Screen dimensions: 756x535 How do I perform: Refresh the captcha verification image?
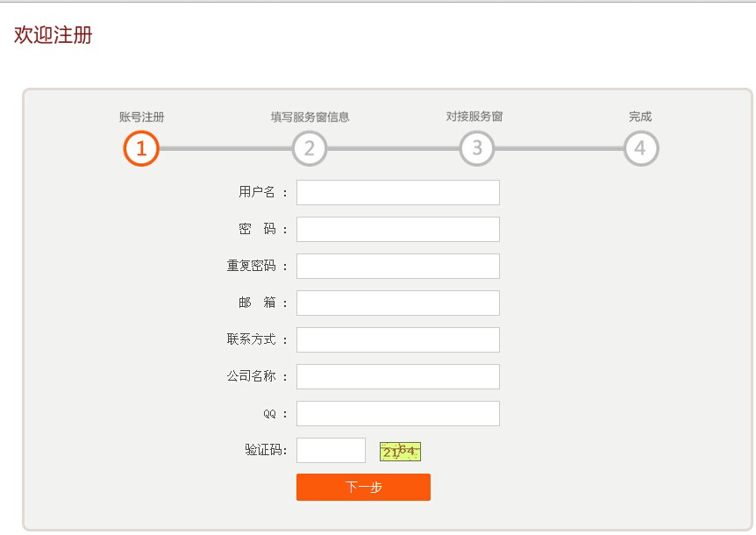tap(400, 451)
